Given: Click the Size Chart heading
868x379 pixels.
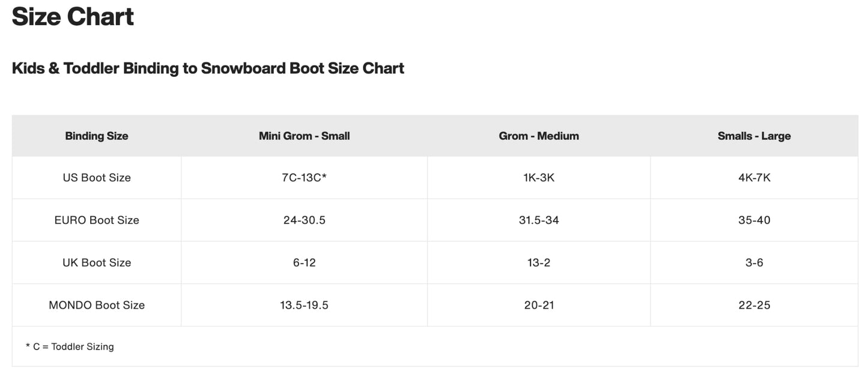Looking at the screenshot, I should [73, 17].
